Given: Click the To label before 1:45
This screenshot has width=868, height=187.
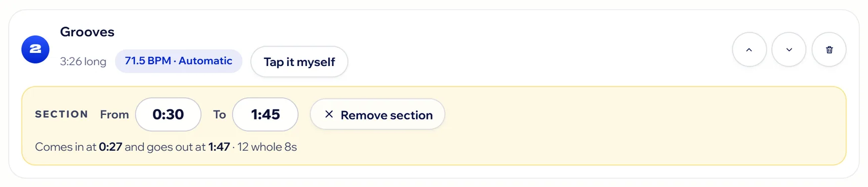Looking at the screenshot, I should point(220,114).
